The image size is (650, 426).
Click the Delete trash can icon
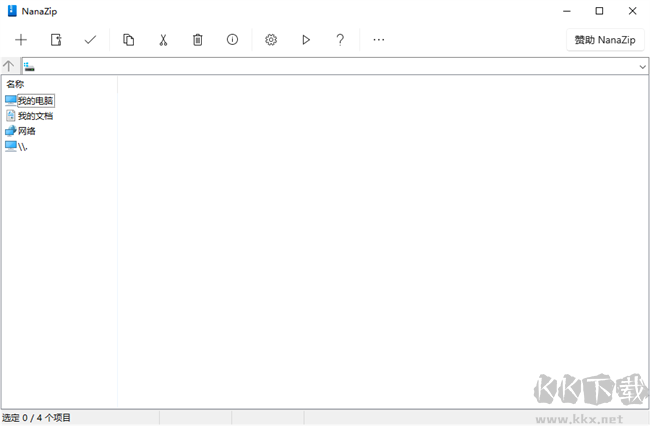pyautogui.click(x=198, y=40)
